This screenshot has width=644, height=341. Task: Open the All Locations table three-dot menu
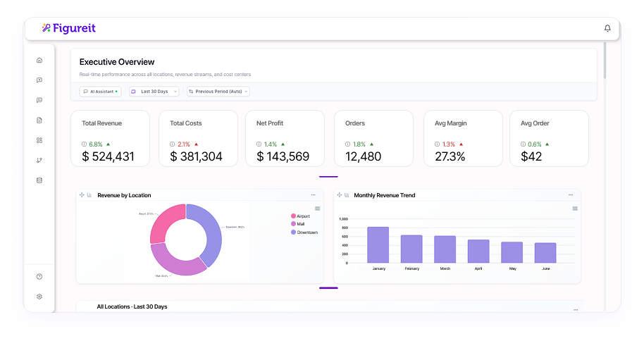pyautogui.click(x=576, y=310)
